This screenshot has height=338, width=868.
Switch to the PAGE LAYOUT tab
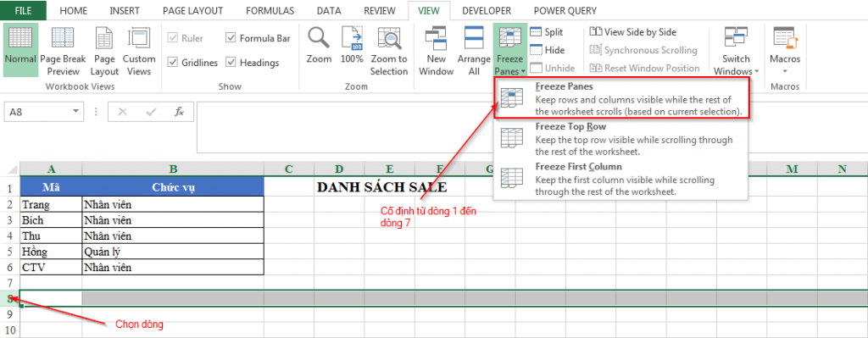coord(192,10)
